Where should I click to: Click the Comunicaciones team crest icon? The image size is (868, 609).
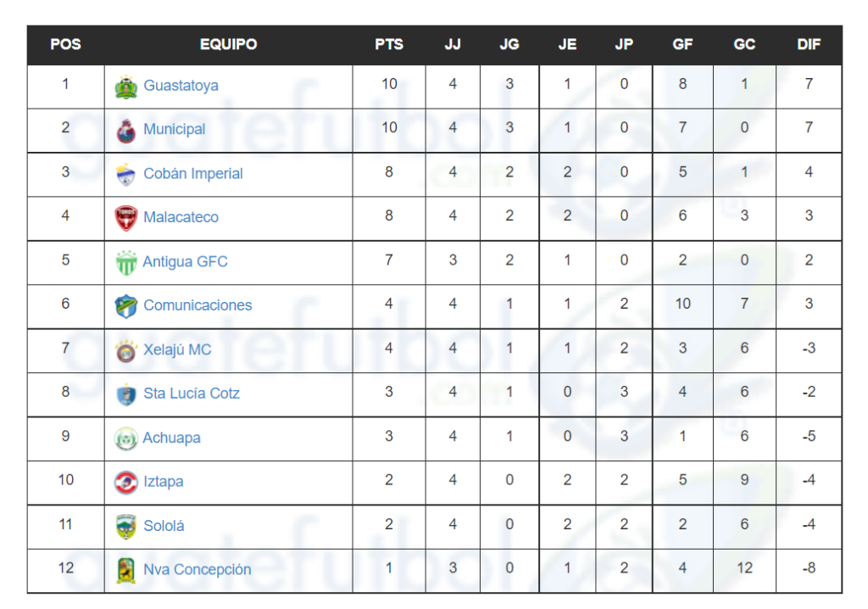[x=126, y=306]
